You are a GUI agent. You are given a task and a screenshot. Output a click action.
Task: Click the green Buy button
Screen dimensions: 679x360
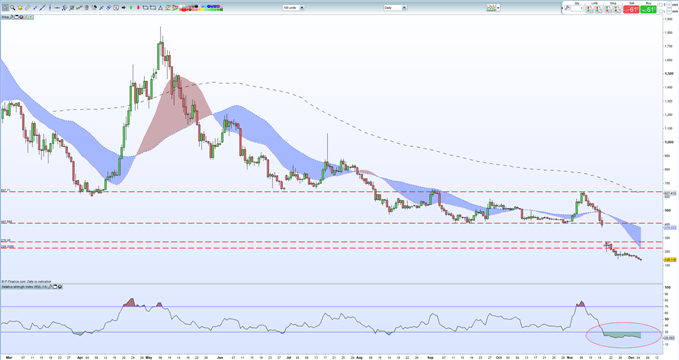click(x=649, y=9)
